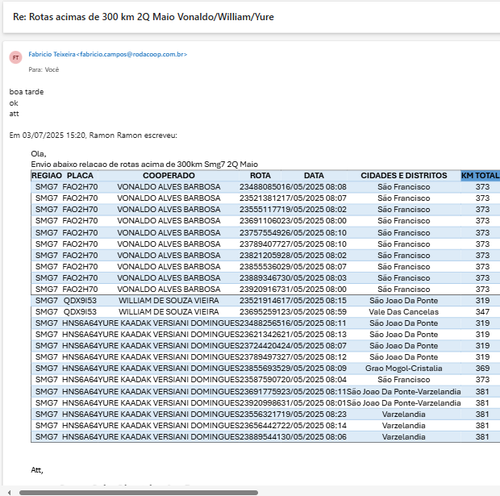
Task: Open sender link Fabricio Teixeira email address
Action: pyautogui.click(x=108, y=54)
